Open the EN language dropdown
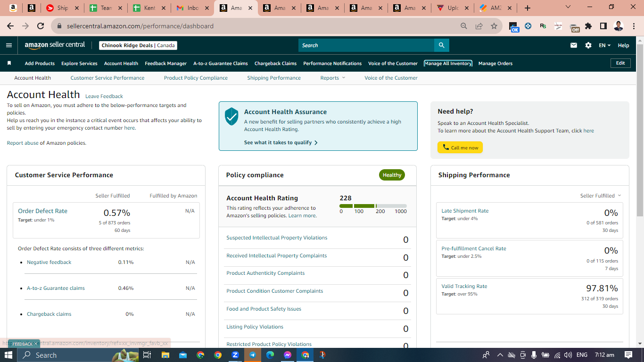The height and width of the screenshot is (362, 644). [x=604, y=45]
